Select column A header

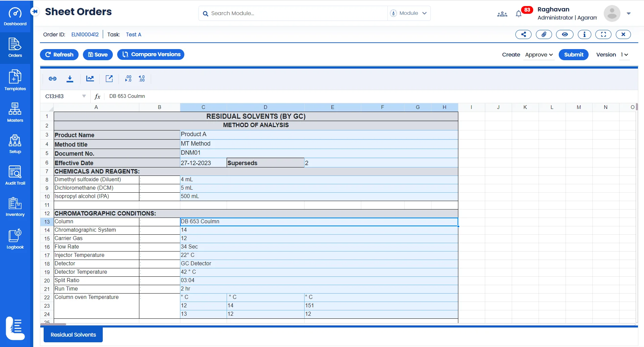pos(96,107)
